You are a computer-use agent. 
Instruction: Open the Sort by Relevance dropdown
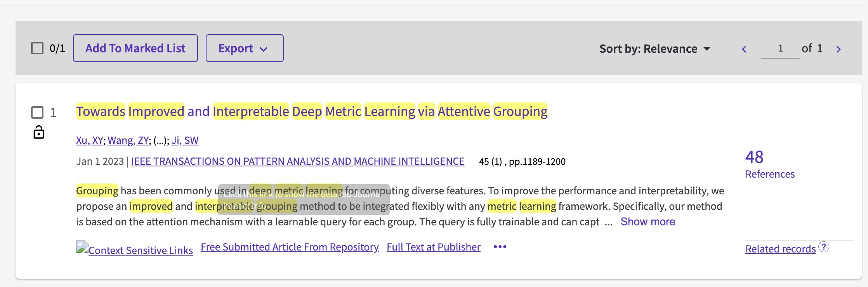(x=654, y=49)
